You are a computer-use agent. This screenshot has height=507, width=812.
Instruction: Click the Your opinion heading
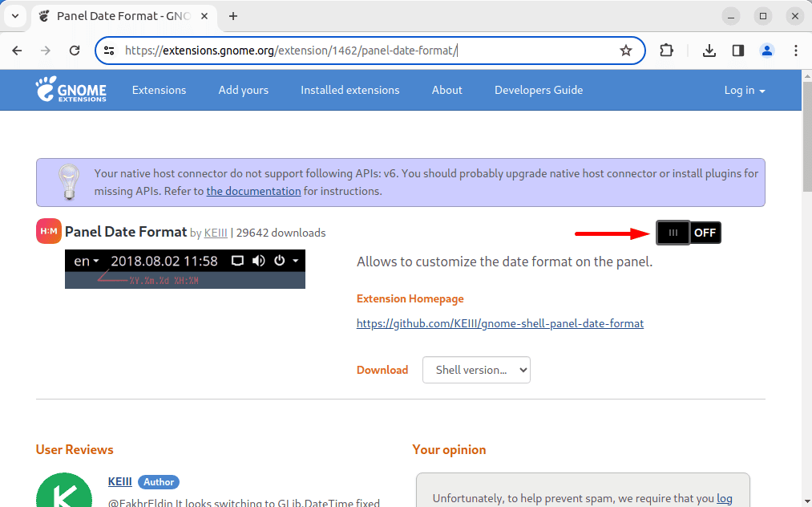point(449,449)
